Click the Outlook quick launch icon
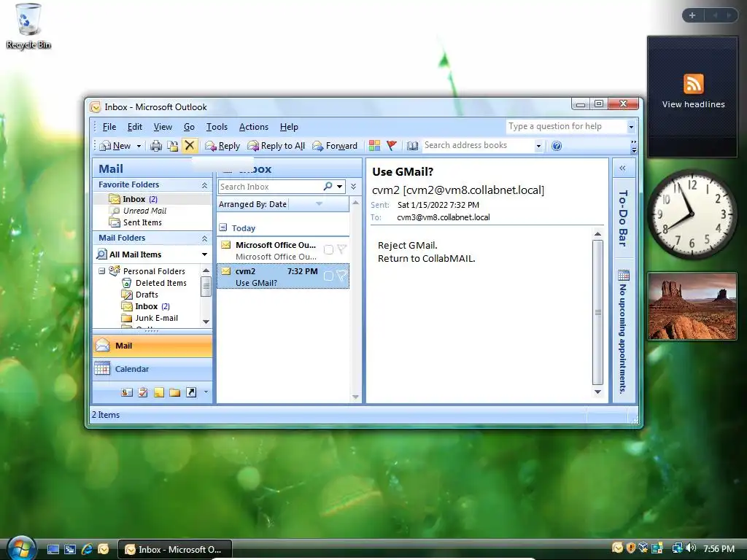The width and height of the screenshot is (747, 560). click(104, 549)
